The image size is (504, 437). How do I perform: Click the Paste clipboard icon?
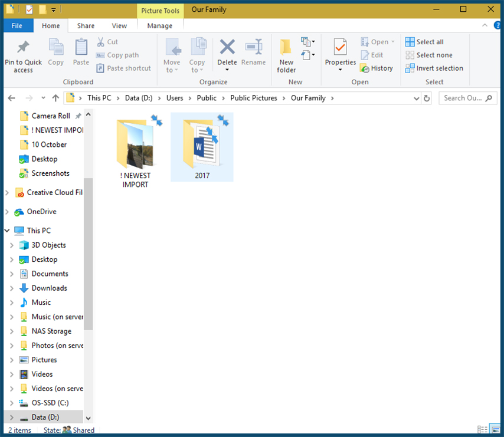pyautogui.click(x=81, y=47)
